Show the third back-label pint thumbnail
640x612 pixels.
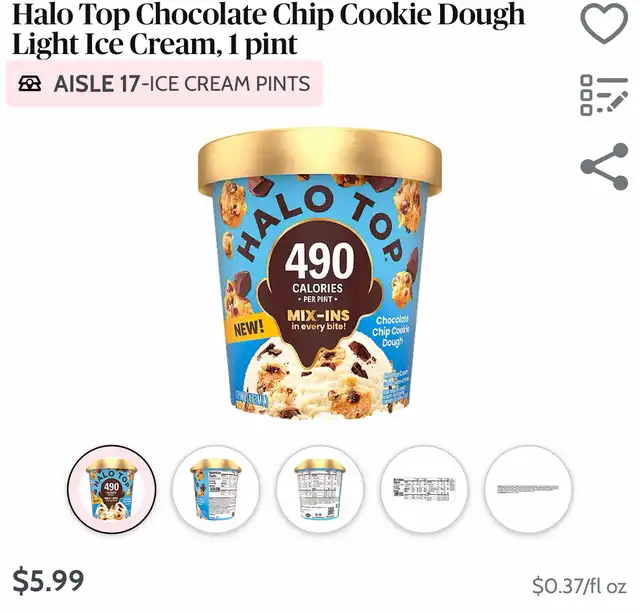320,489
